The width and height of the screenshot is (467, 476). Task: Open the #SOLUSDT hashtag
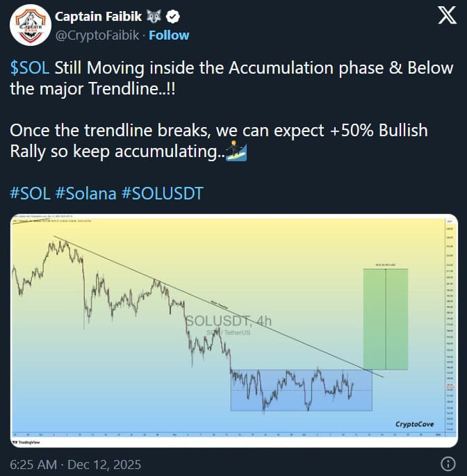click(162, 192)
